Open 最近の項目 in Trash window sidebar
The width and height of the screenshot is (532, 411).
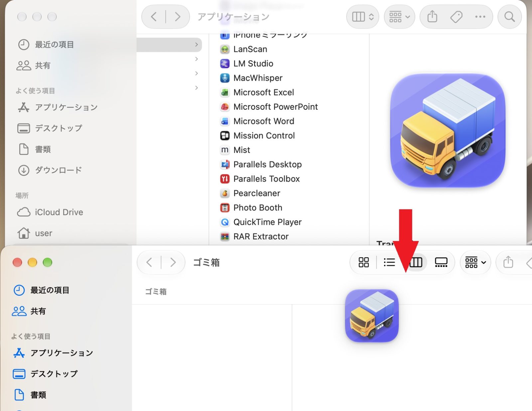point(41,290)
